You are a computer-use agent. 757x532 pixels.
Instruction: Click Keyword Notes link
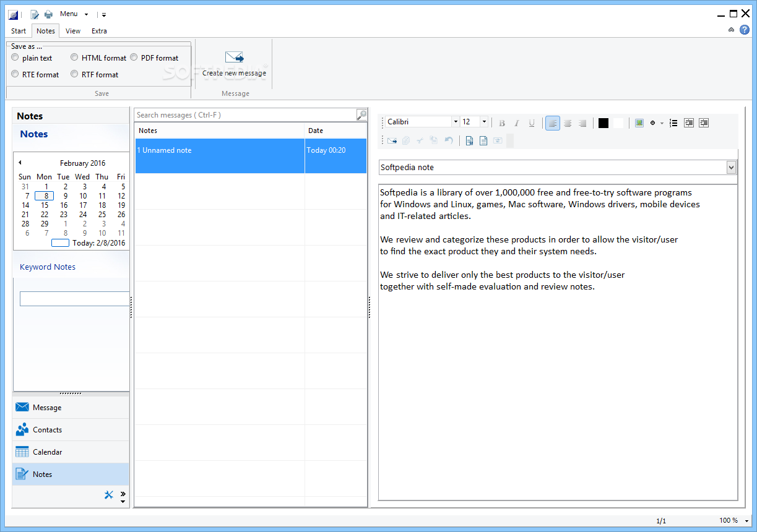click(48, 267)
